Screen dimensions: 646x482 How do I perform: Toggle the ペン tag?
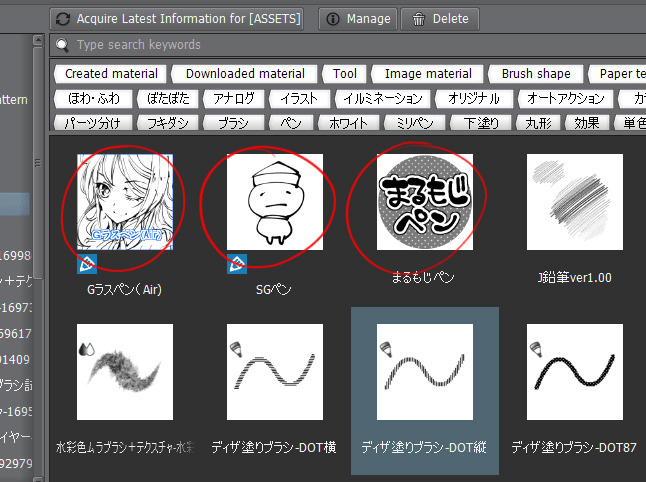click(x=291, y=122)
